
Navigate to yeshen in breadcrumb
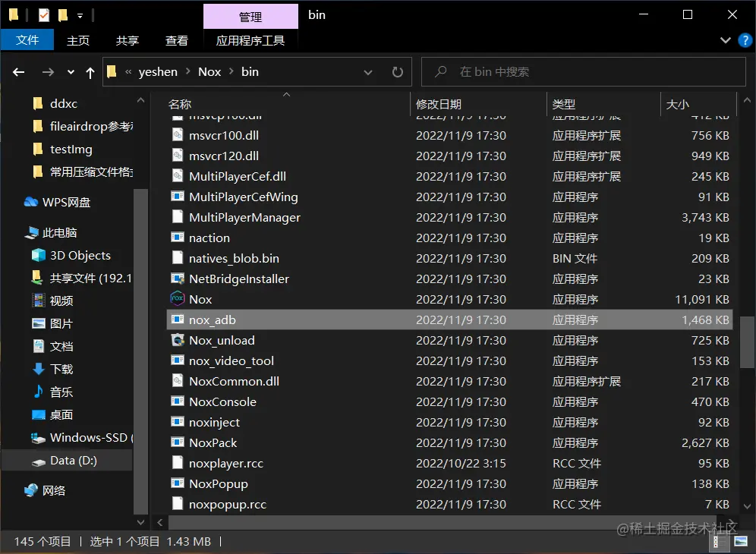[x=158, y=71]
